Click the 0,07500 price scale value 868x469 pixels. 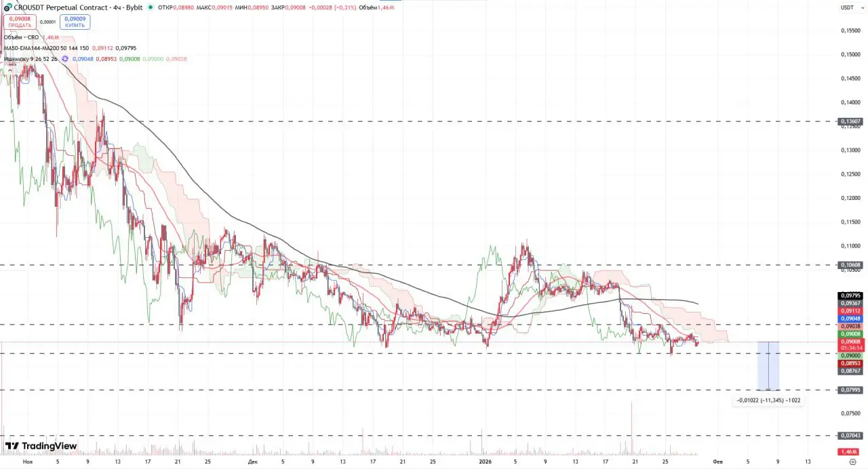pos(850,413)
